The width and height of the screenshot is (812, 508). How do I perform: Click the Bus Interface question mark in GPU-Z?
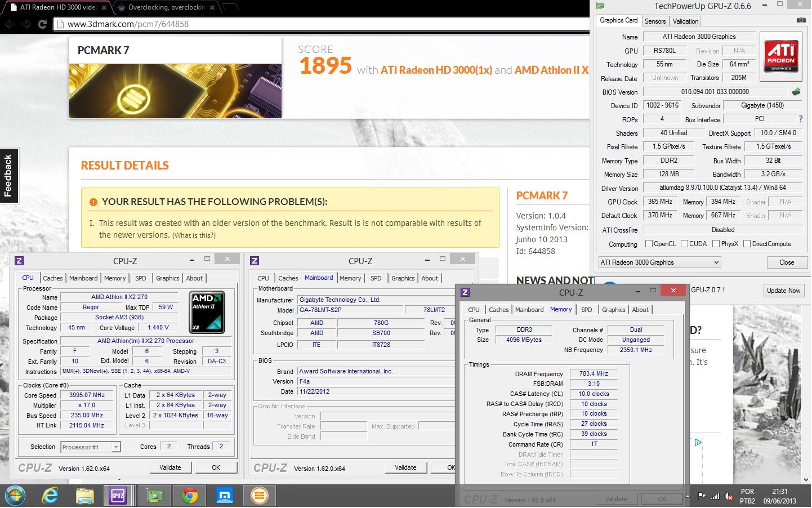pos(801,119)
